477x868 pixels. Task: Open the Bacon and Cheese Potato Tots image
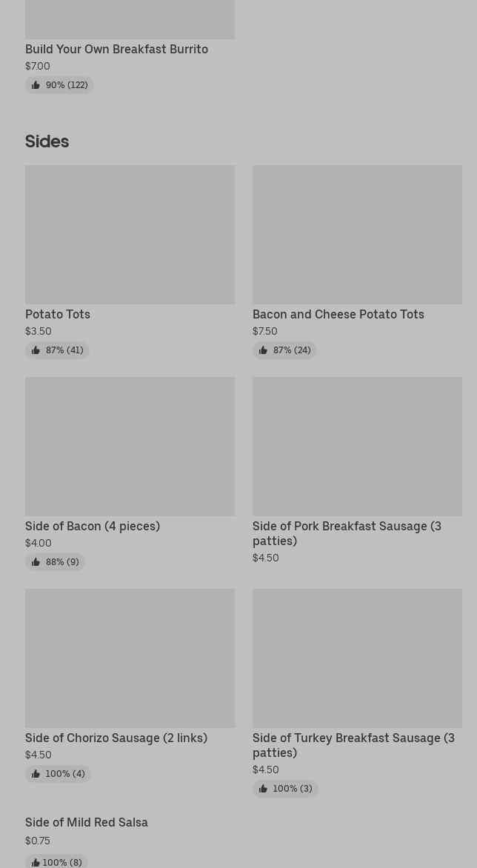point(357,234)
